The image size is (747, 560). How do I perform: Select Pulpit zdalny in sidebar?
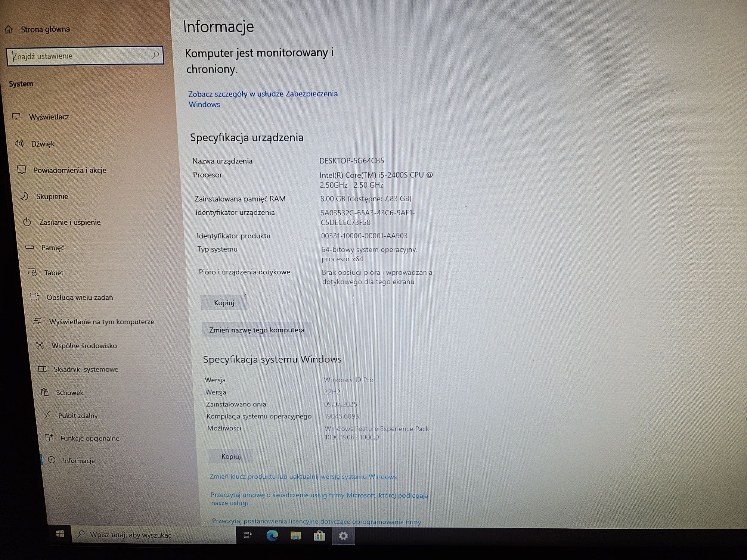78,415
